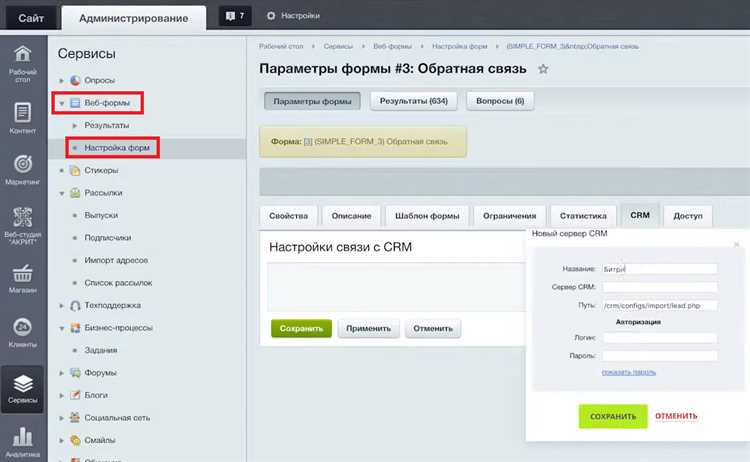The height and width of the screenshot is (462, 750).
Task: Open the Свойства tab
Action: pyautogui.click(x=288, y=216)
